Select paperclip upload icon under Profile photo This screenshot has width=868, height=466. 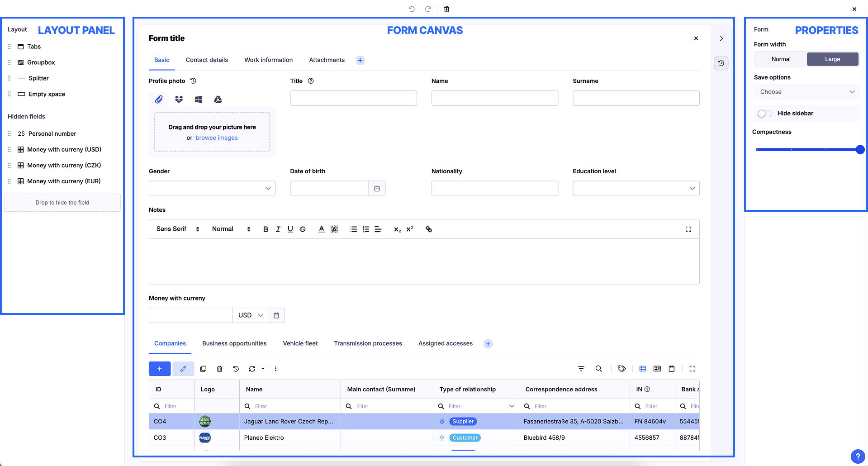(159, 100)
